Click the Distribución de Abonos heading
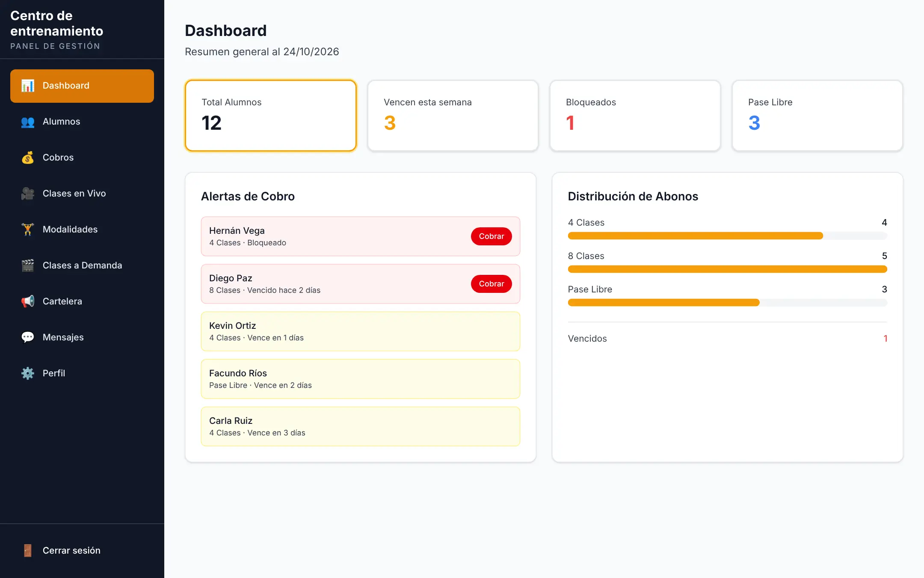 [633, 197]
